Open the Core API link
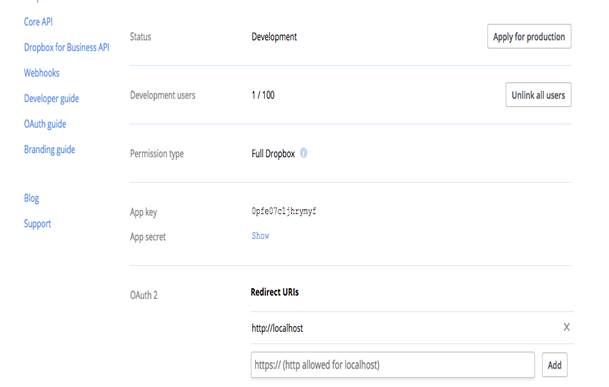The width and height of the screenshot is (609, 387). point(38,22)
